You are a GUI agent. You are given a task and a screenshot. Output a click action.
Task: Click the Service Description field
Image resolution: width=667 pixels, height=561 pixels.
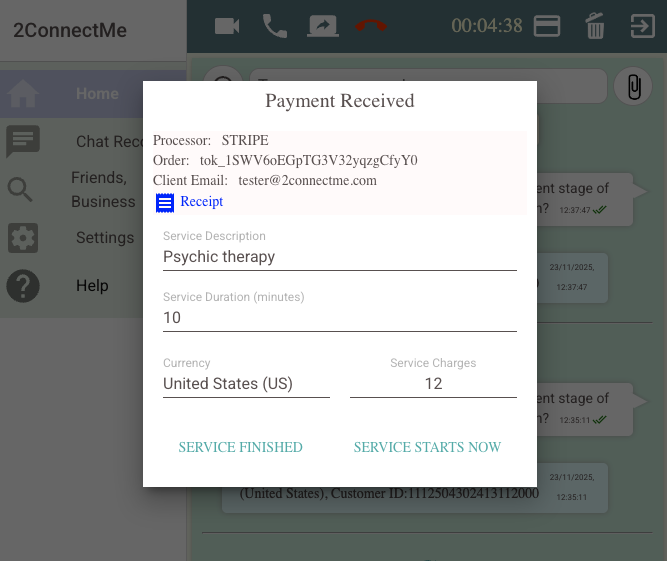pyautogui.click(x=339, y=257)
